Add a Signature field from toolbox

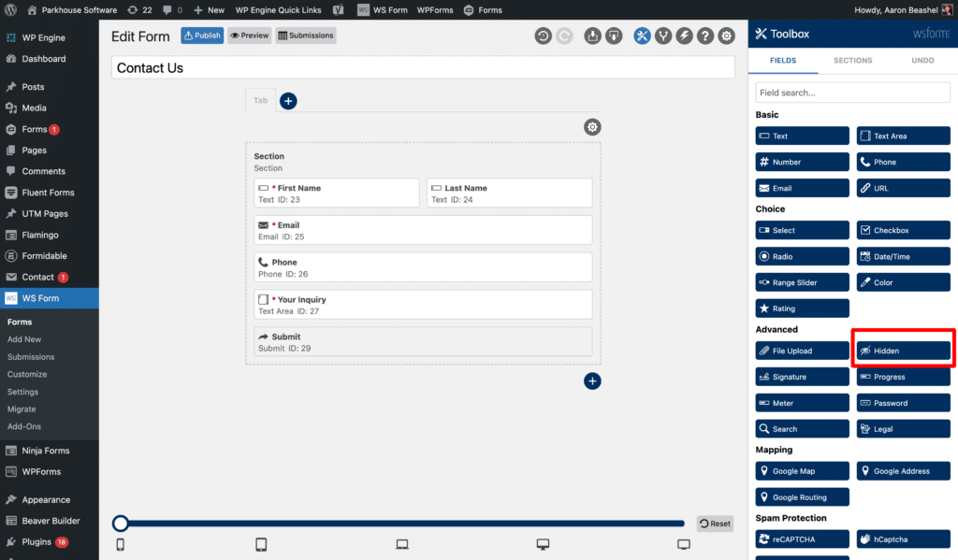[802, 377]
